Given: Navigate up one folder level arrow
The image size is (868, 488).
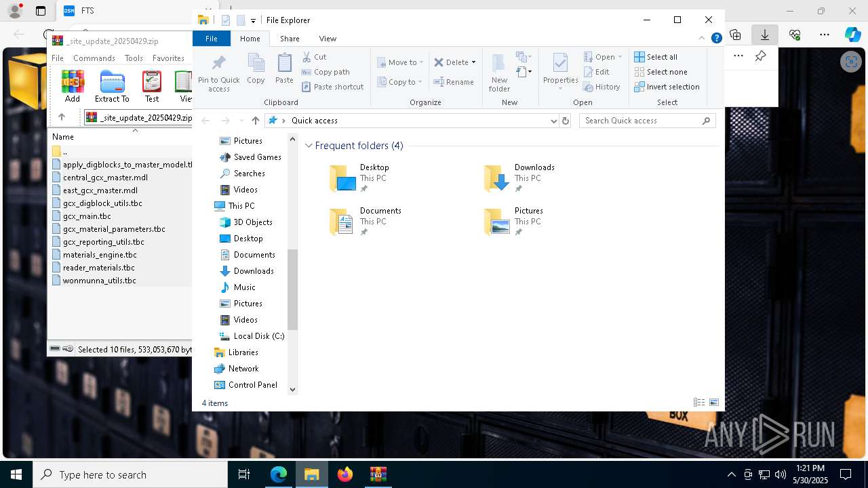Looking at the screenshot, I should click(255, 121).
